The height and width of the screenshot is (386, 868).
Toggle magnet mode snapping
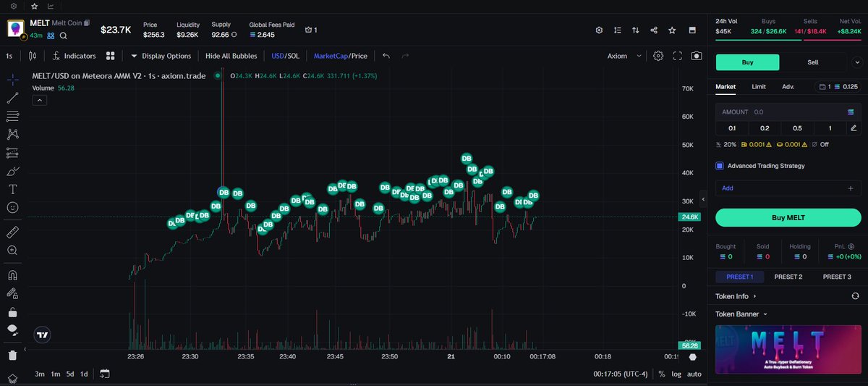[x=12, y=275]
